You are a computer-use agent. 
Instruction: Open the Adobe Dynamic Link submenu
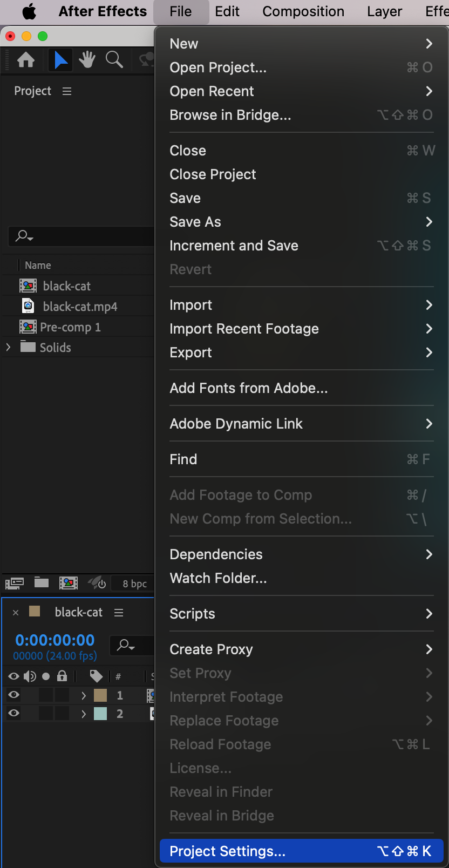click(302, 424)
